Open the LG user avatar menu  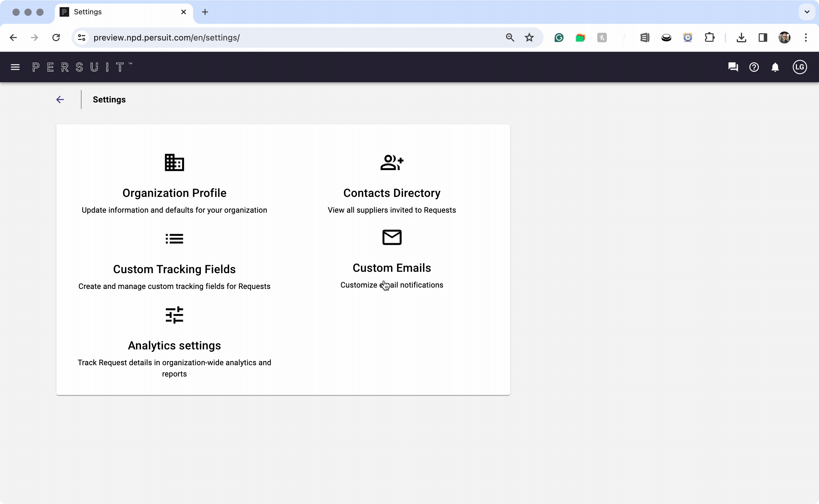click(x=799, y=67)
